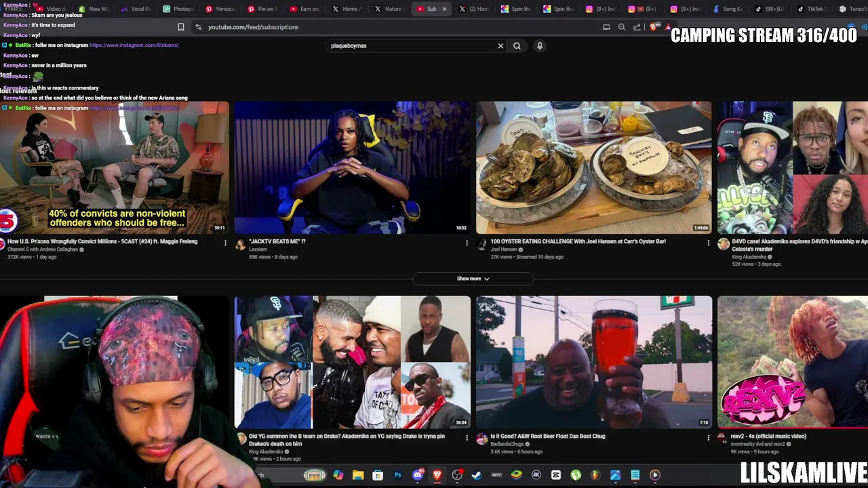Open the BadlandsChugs channel name link
The image size is (868, 488).
[x=507, y=444]
